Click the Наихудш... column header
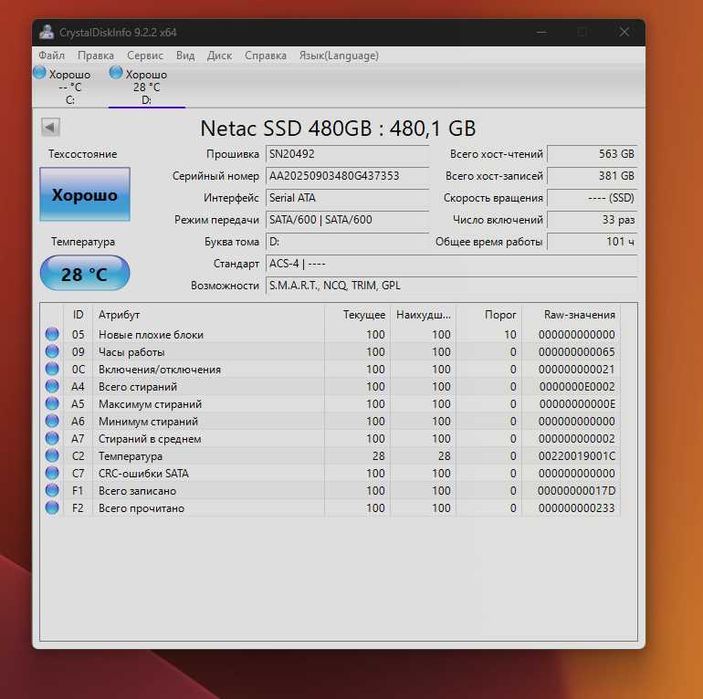This screenshot has height=699, width=703. 423,315
